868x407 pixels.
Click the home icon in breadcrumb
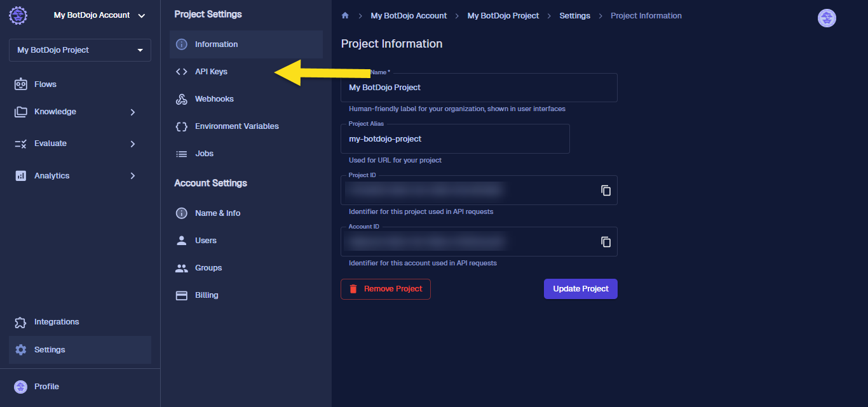click(x=345, y=16)
